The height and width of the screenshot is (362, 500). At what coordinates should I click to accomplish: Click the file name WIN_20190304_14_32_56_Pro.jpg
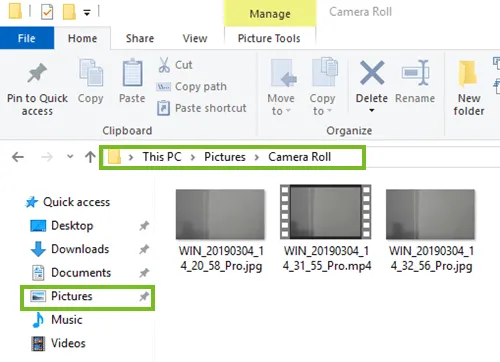[431, 258]
